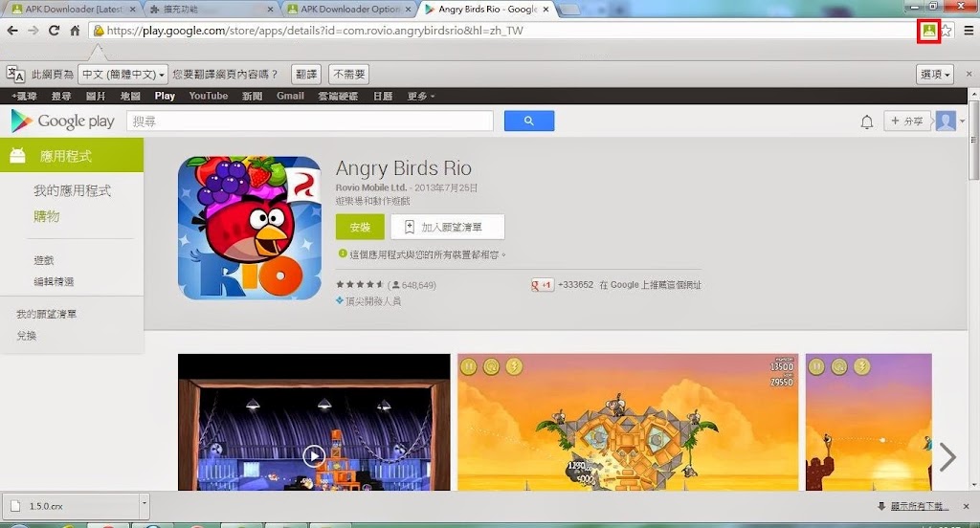Click the address bar security lock

pos(99,31)
